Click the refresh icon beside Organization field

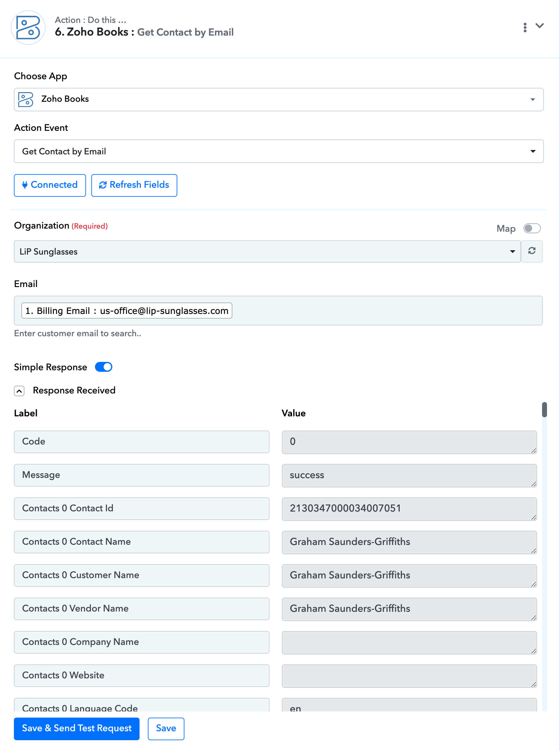pos(532,251)
